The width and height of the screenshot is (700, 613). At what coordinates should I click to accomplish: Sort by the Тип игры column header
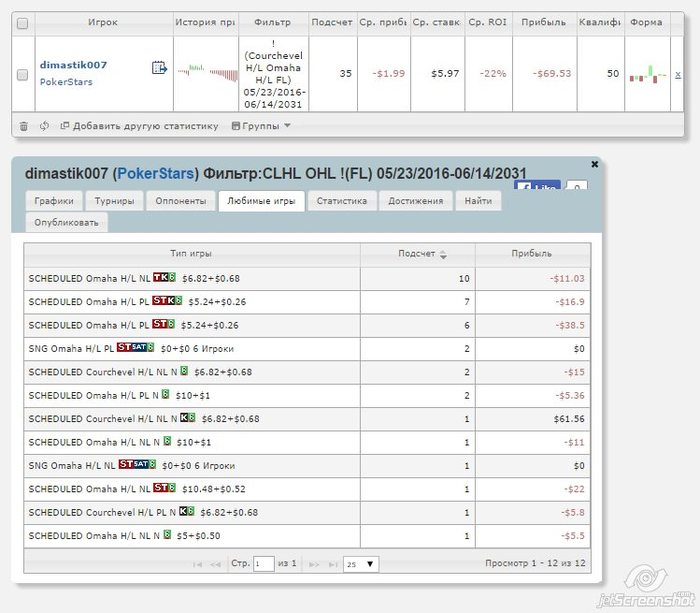pyautogui.click(x=192, y=254)
